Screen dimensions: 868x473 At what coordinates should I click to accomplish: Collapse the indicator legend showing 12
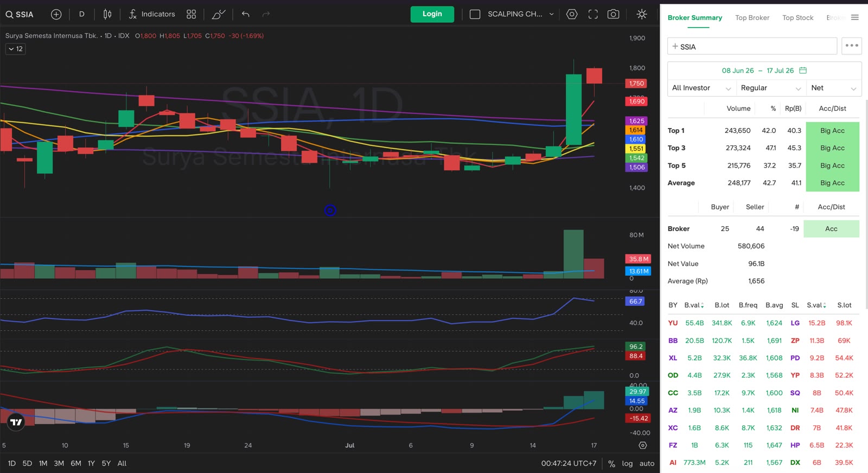pyautogui.click(x=16, y=49)
